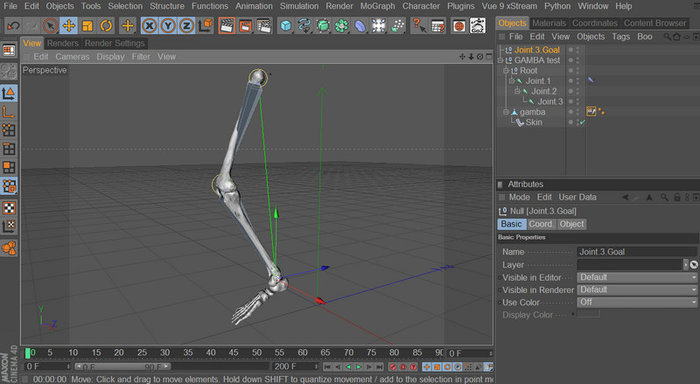Toggle the X axis lock icon
Image resolution: width=700 pixels, height=384 pixels.
pyautogui.click(x=149, y=26)
